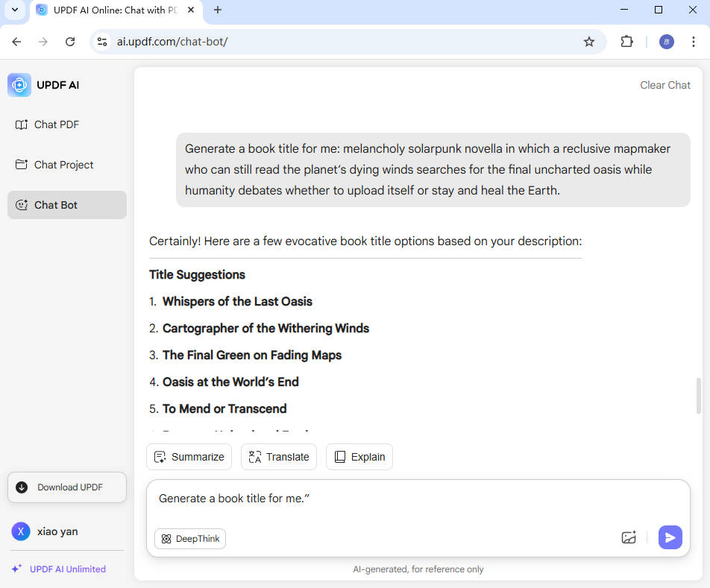Reload the page

(70, 42)
